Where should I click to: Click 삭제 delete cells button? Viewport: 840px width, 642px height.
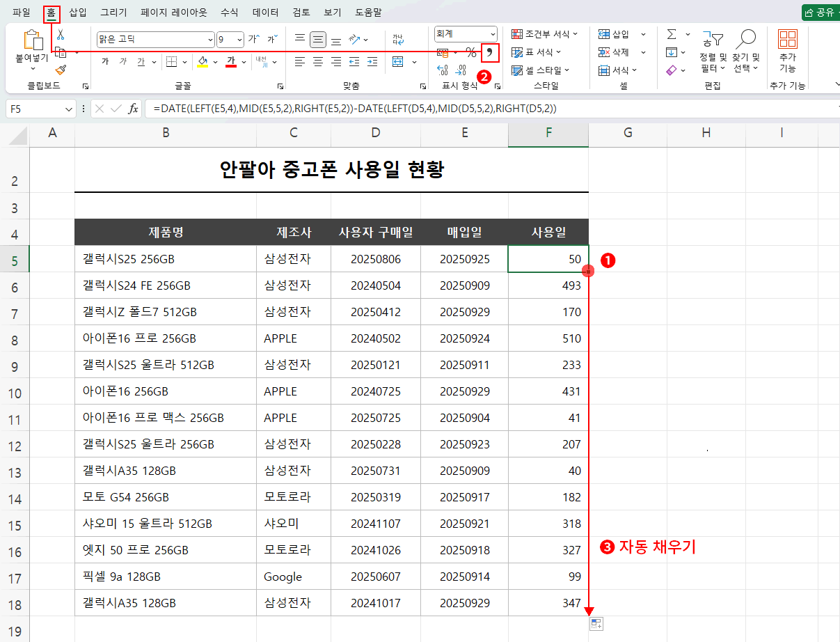[x=614, y=52]
